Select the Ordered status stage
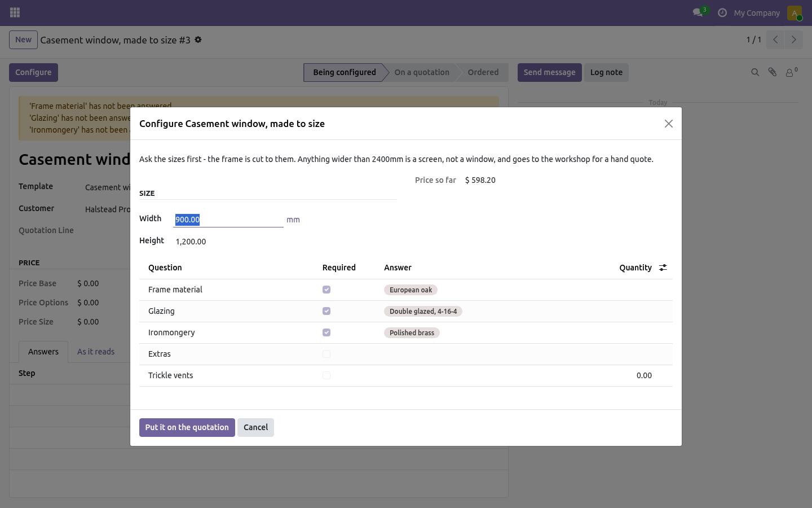 pyautogui.click(x=483, y=72)
